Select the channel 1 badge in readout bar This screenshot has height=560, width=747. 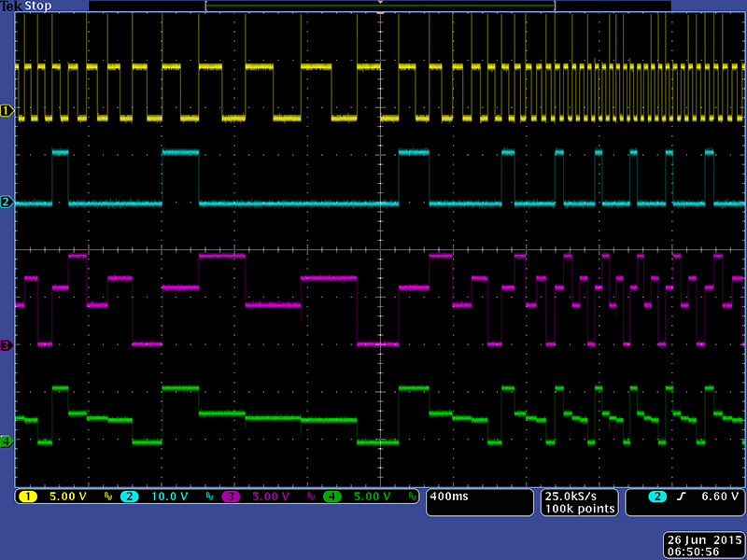27,497
